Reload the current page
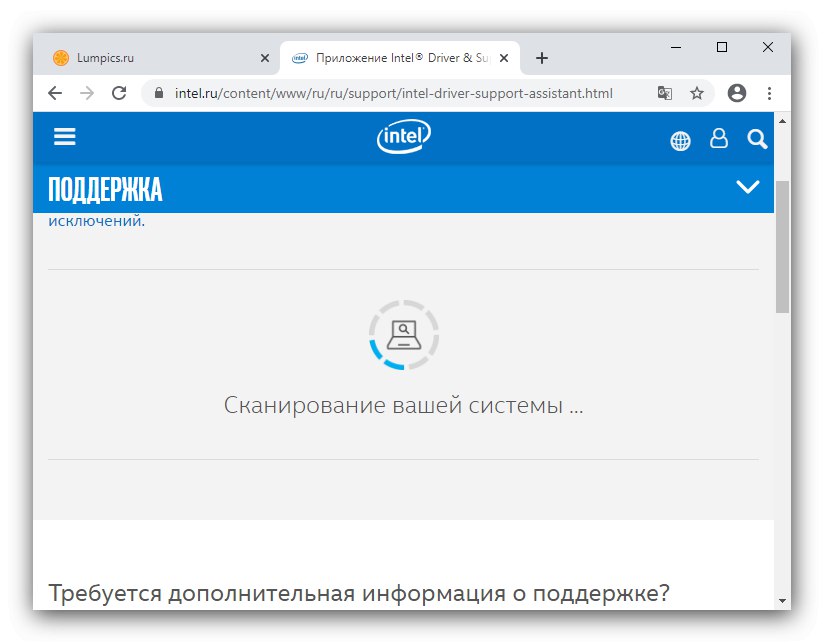Viewport: 824px width, 643px height. pos(119,93)
